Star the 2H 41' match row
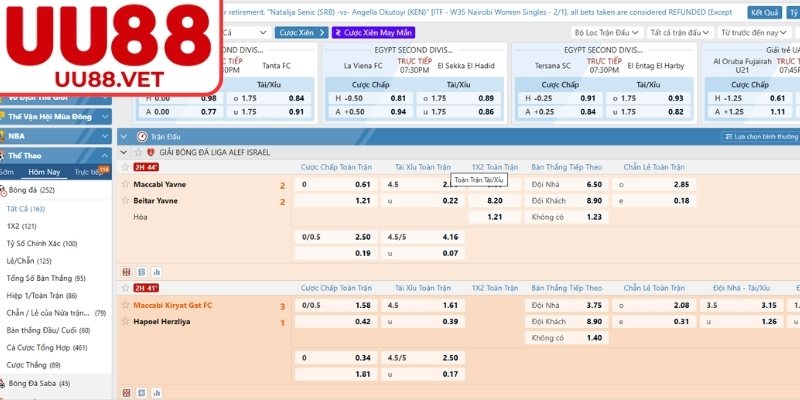This screenshot has width=800, height=400. (125, 288)
